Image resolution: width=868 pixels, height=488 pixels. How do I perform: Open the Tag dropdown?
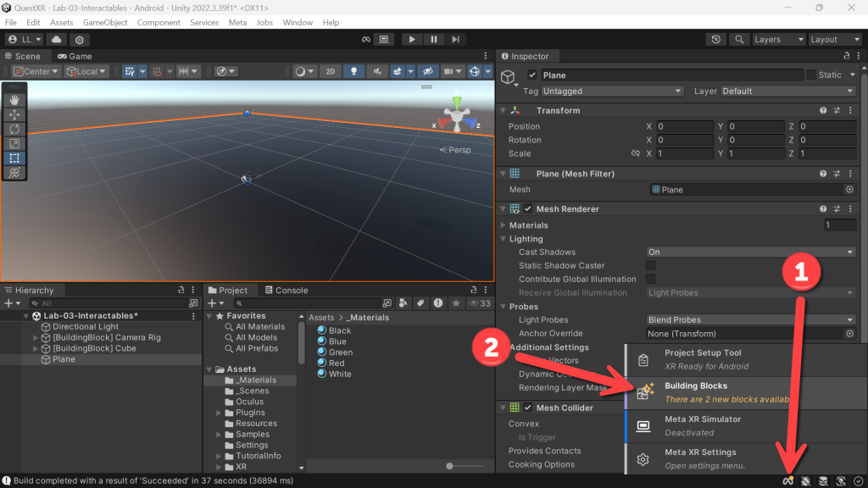612,91
